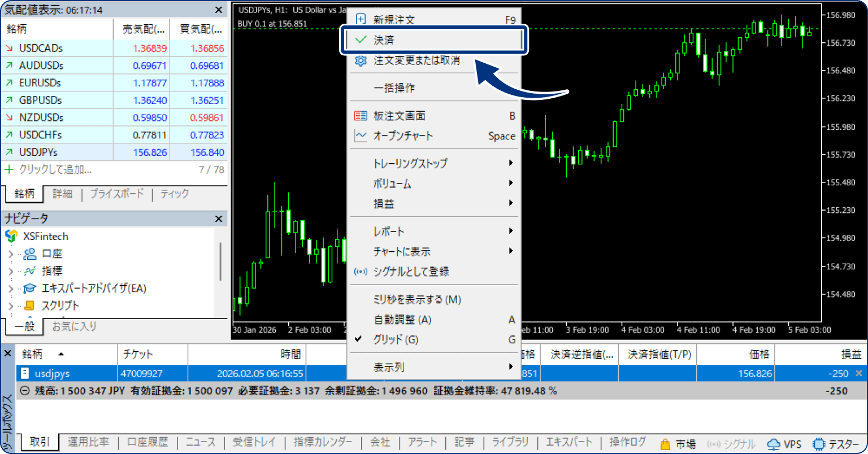This screenshot has height=454, width=868.
Task: Click the シグナルとして登録 signal icon
Action: (x=360, y=272)
